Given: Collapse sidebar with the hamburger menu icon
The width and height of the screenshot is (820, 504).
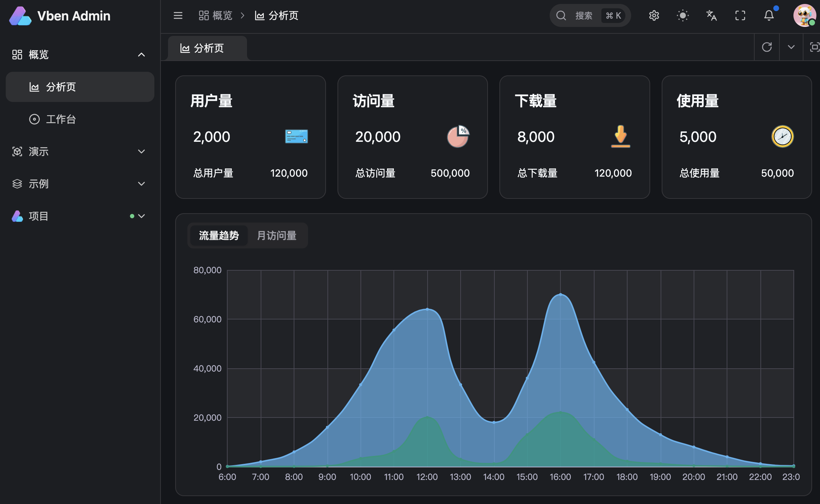Looking at the screenshot, I should [178, 15].
